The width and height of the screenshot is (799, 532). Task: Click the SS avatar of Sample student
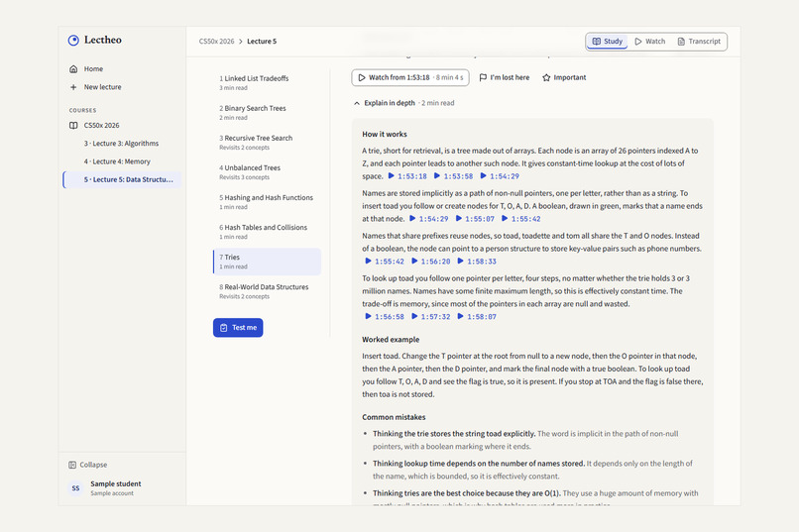[75, 488]
